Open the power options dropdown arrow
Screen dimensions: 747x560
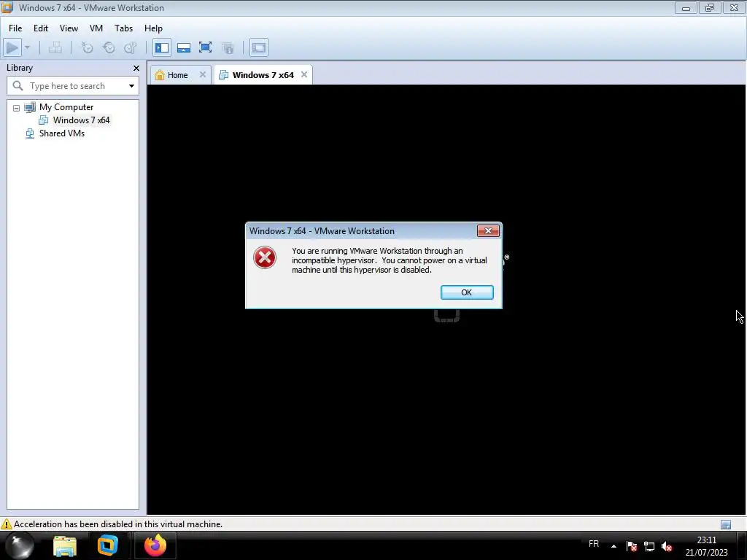pyautogui.click(x=27, y=47)
